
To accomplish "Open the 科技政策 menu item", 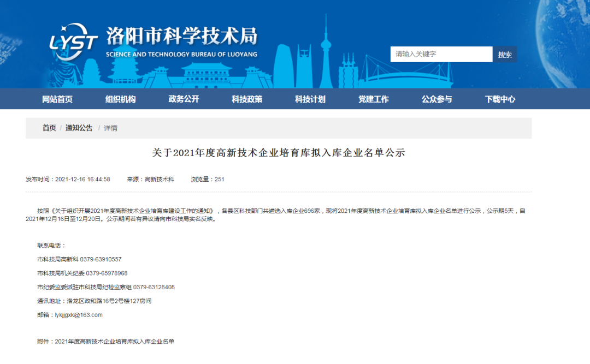I will [x=247, y=99].
